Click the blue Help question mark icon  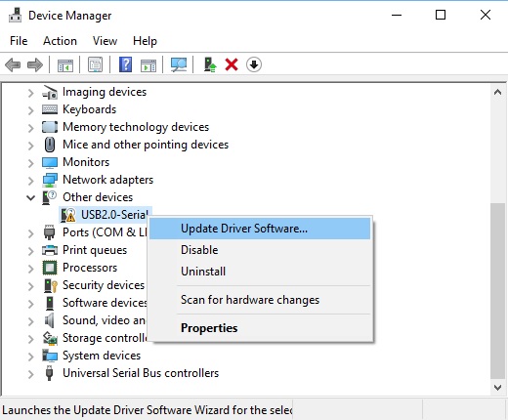125,64
